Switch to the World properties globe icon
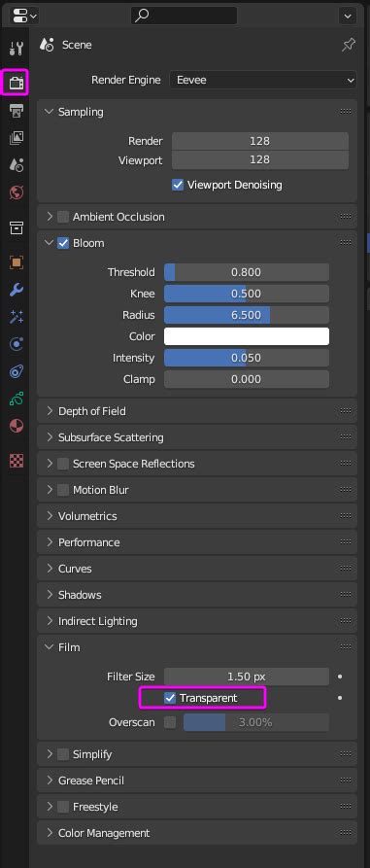Image resolution: width=370 pixels, height=868 pixels. click(17, 192)
